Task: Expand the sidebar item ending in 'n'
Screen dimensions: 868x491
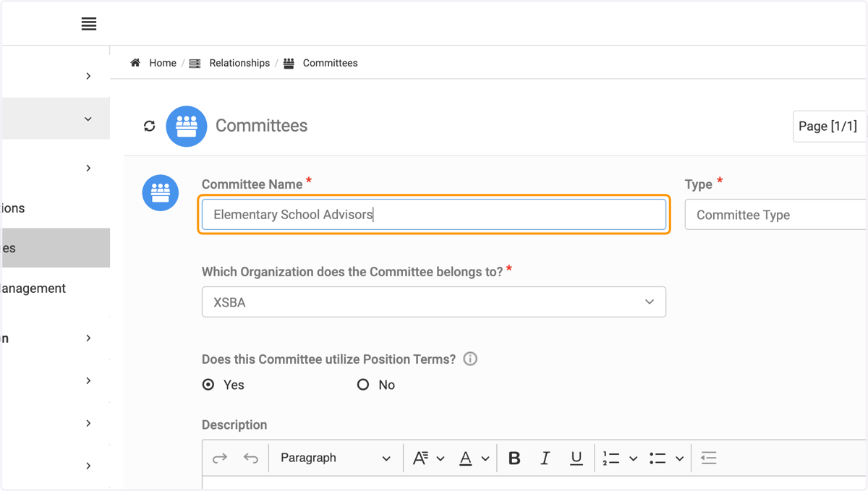Action: (88, 338)
